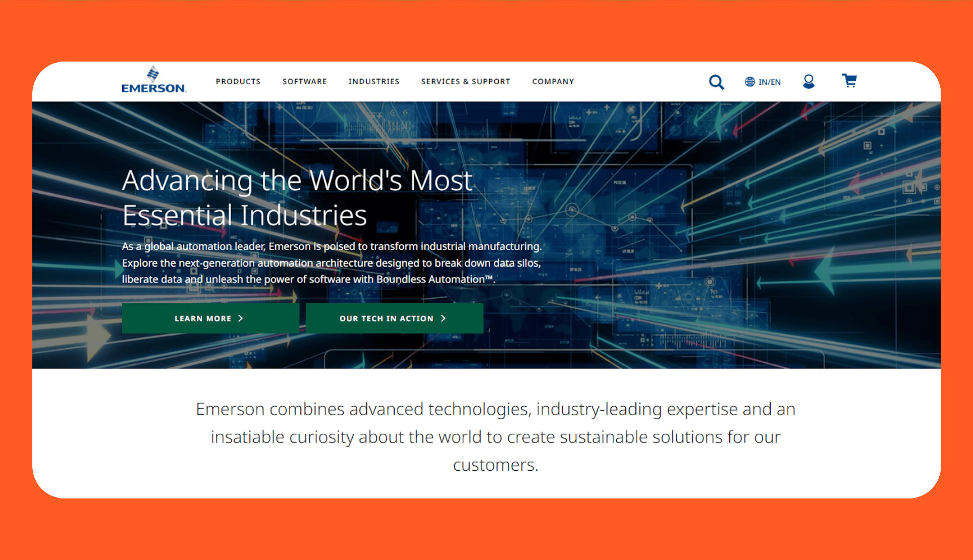This screenshot has width=973, height=560.
Task: View the shopping cart icon
Action: coord(849,81)
